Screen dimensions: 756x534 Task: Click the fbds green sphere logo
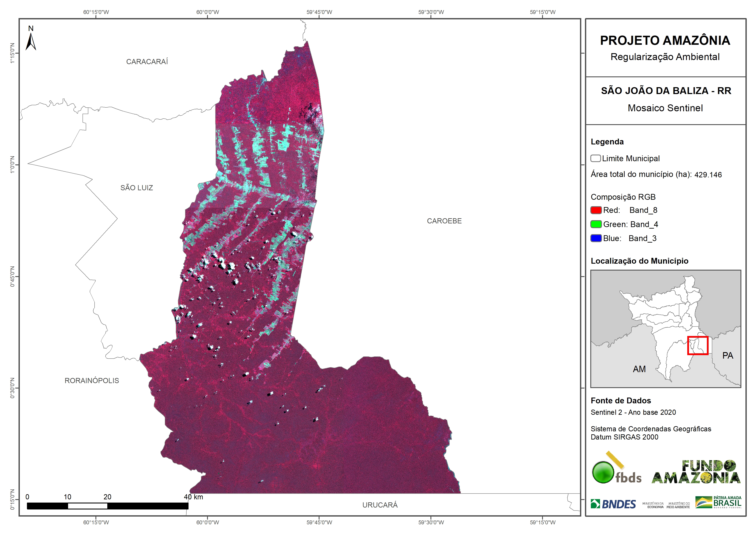pos(603,472)
